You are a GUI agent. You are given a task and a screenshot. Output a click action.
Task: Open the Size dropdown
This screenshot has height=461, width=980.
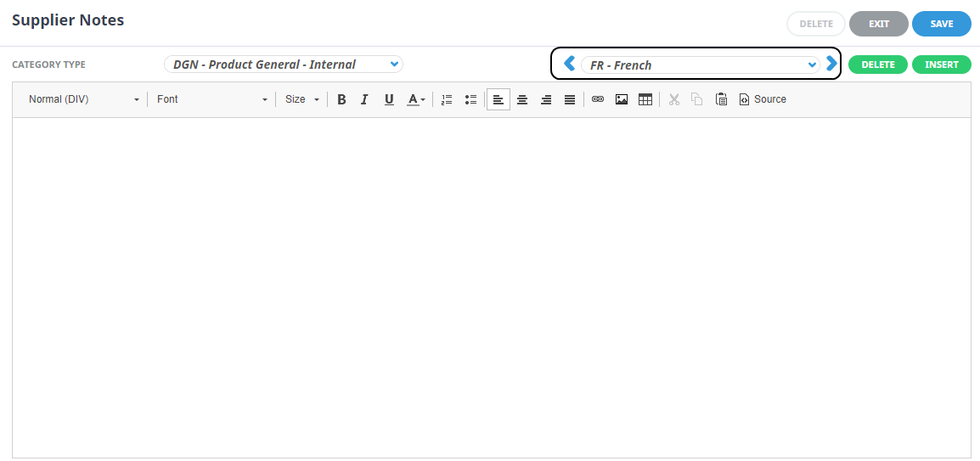pyautogui.click(x=301, y=99)
